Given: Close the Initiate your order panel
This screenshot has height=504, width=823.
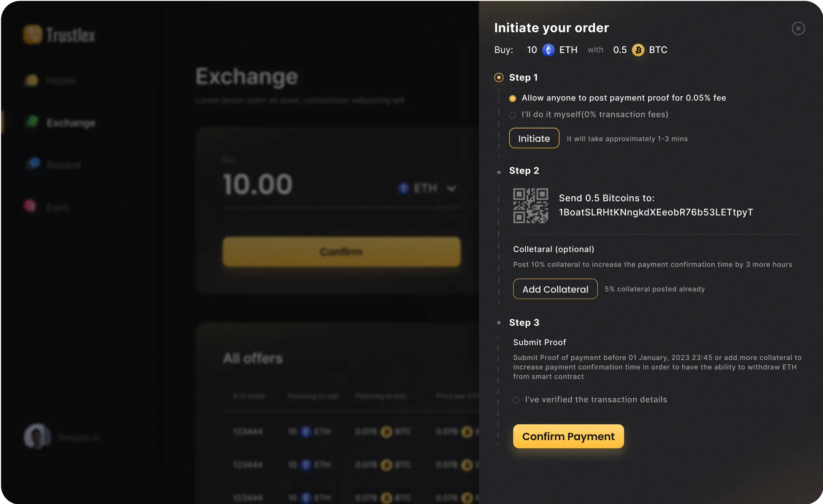Looking at the screenshot, I should (798, 28).
